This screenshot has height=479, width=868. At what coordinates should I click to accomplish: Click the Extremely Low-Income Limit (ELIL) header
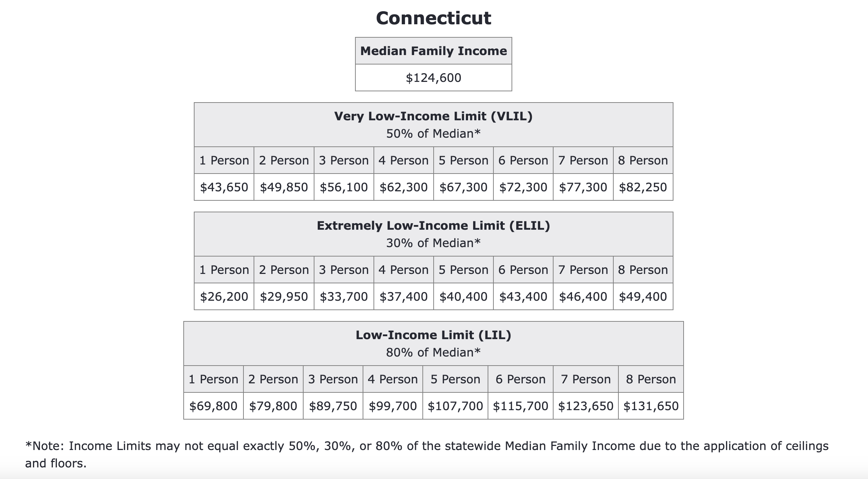tap(433, 226)
